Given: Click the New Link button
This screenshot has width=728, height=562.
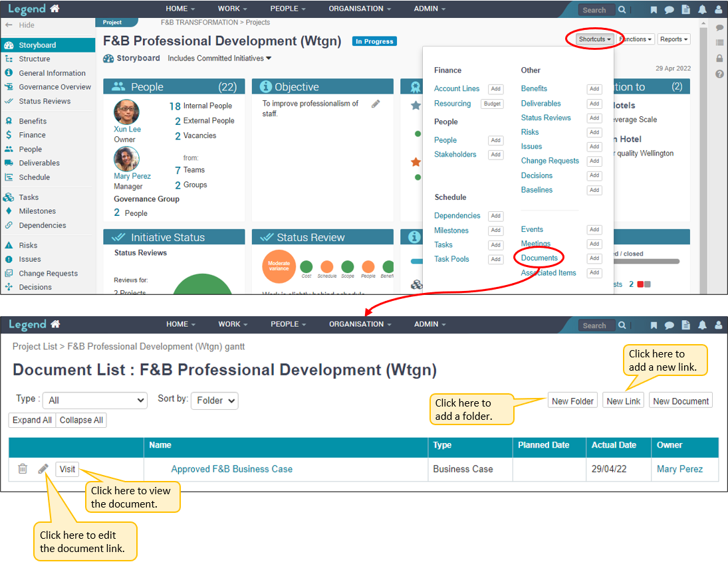Looking at the screenshot, I should pyautogui.click(x=623, y=401).
